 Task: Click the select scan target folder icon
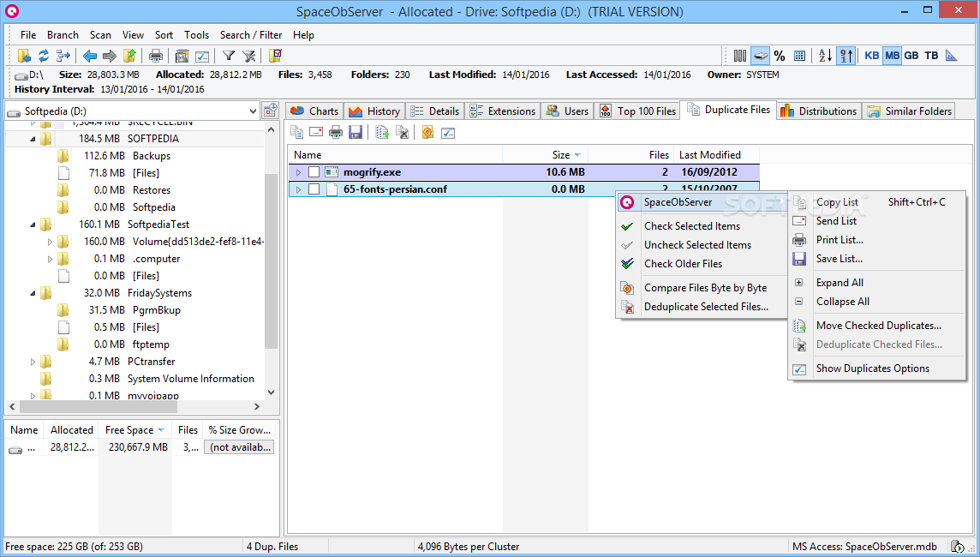(x=24, y=56)
